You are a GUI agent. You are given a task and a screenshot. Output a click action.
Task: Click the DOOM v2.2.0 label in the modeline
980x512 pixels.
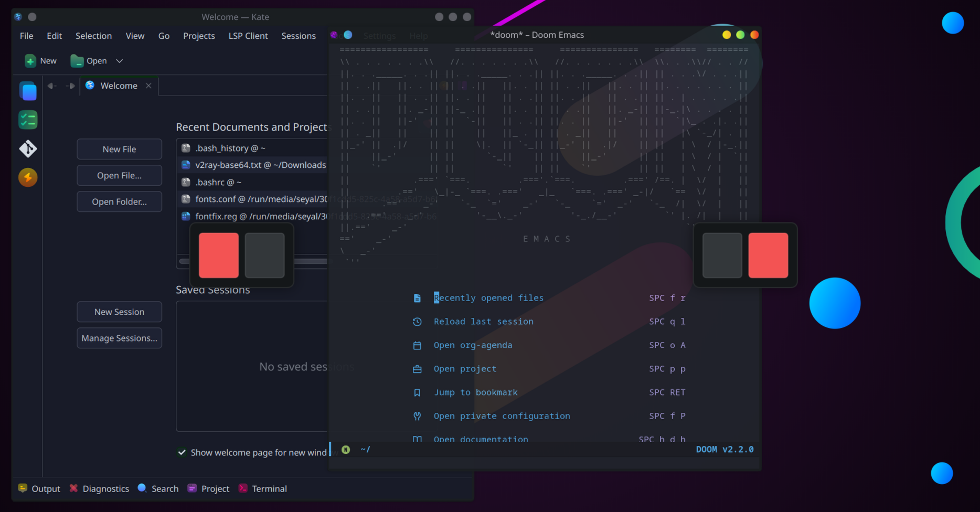pos(725,450)
